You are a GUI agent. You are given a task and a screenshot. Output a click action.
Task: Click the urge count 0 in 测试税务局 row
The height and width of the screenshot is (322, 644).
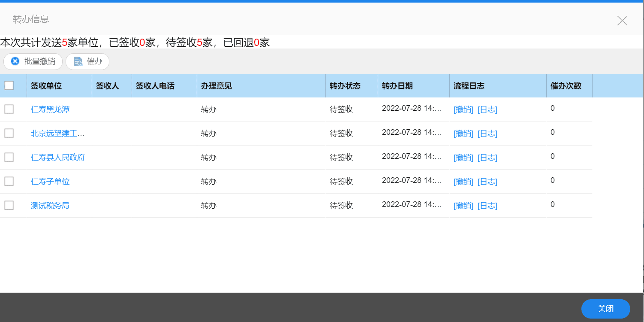coord(553,204)
